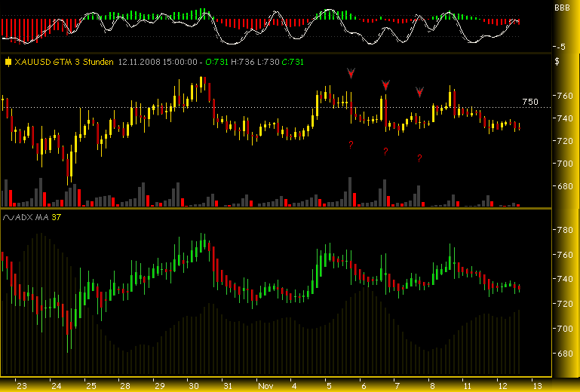The image size is (580, 392).
Task: Select date 30 on the time axis
Action: (194, 386)
